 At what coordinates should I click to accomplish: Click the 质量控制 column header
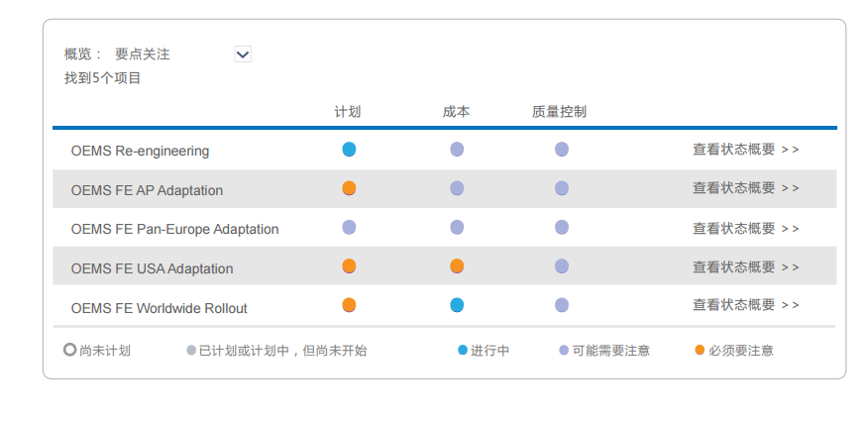559,112
